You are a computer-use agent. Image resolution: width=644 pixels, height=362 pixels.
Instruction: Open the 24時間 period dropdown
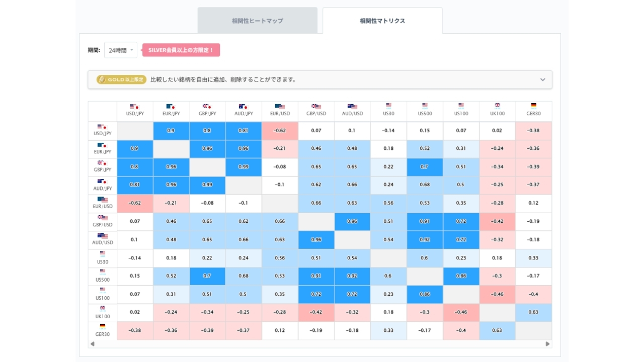click(x=121, y=50)
